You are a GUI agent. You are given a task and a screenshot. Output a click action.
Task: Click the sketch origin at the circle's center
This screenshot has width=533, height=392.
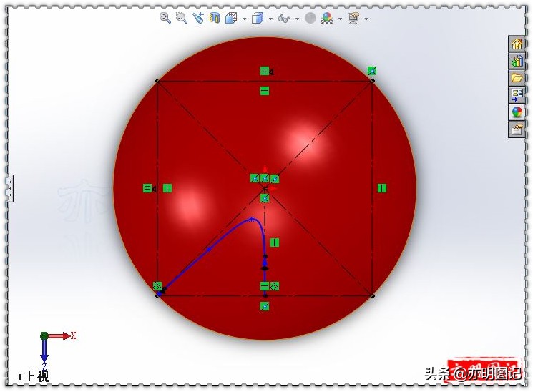[x=265, y=188]
